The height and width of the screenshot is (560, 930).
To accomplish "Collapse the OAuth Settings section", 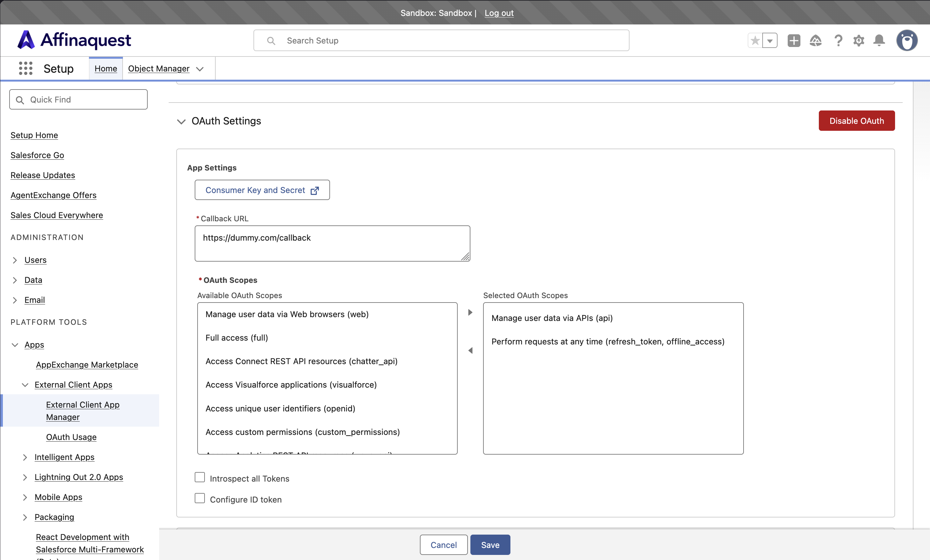I will pyautogui.click(x=181, y=122).
